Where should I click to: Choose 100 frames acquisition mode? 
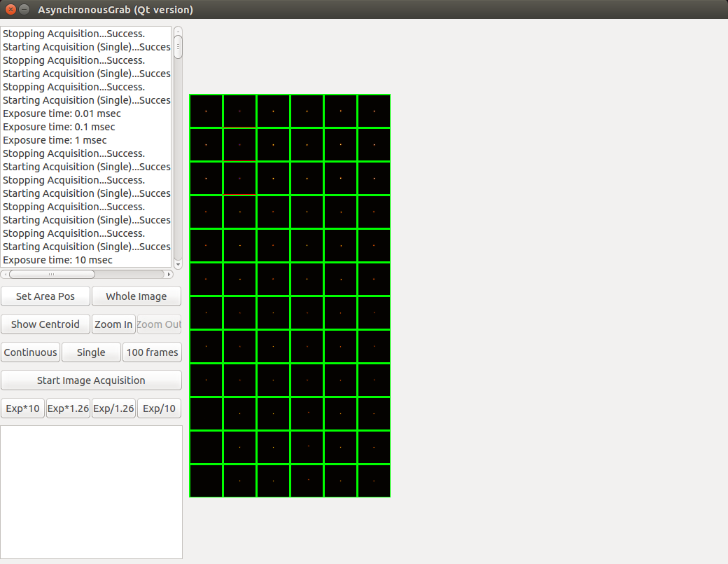tap(153, 352)
